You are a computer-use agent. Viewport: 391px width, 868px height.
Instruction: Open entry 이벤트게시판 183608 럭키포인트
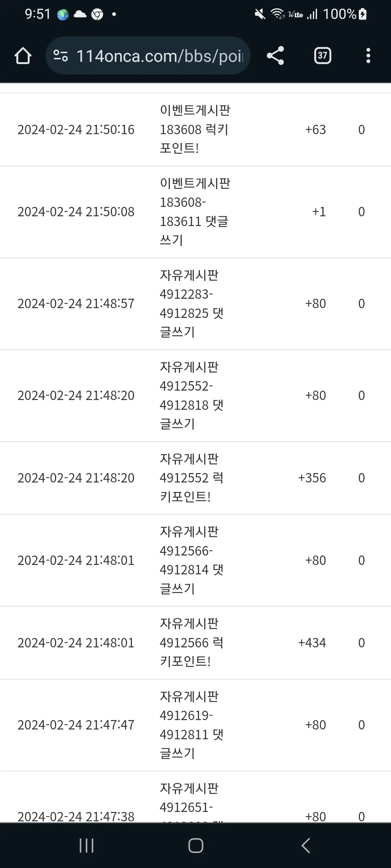(195, 129)
